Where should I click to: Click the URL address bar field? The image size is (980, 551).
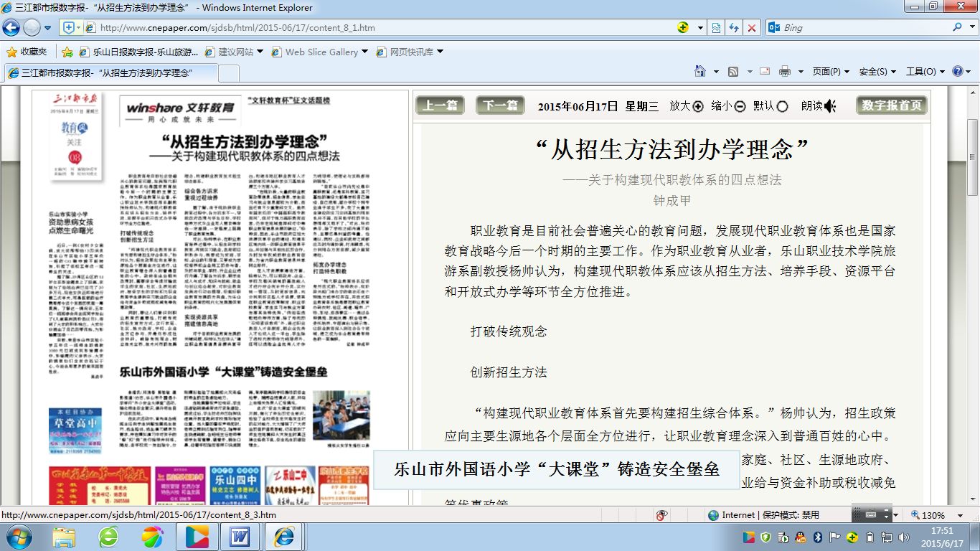(x=380, y=28)
